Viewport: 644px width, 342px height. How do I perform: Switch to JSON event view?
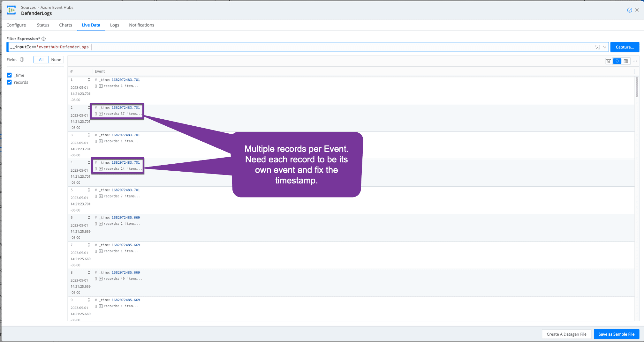[617, 61]
